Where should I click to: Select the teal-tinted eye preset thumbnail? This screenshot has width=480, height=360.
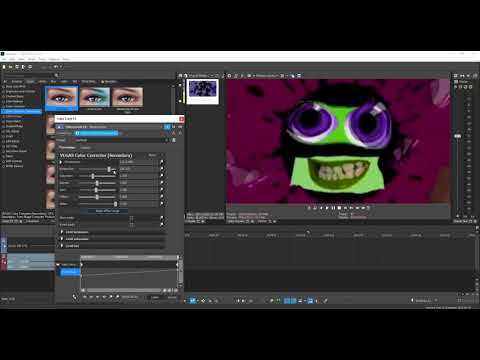95,97
